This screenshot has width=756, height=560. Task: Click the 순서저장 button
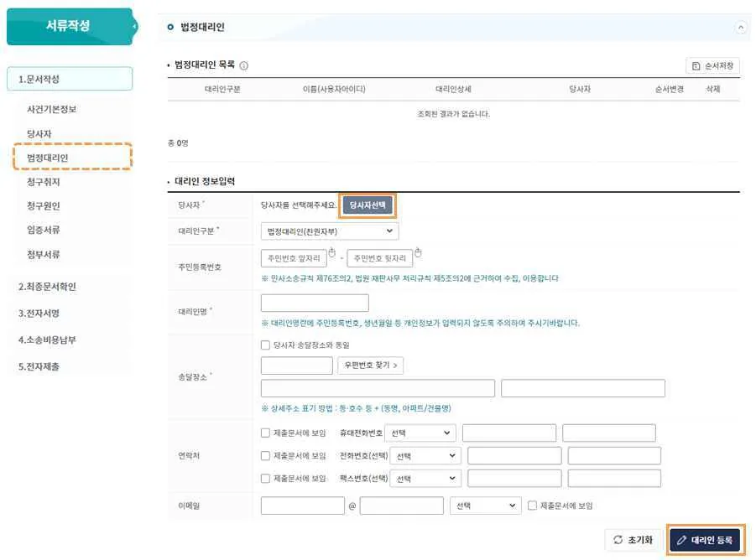pyautogui.click(x=712, y=66)
